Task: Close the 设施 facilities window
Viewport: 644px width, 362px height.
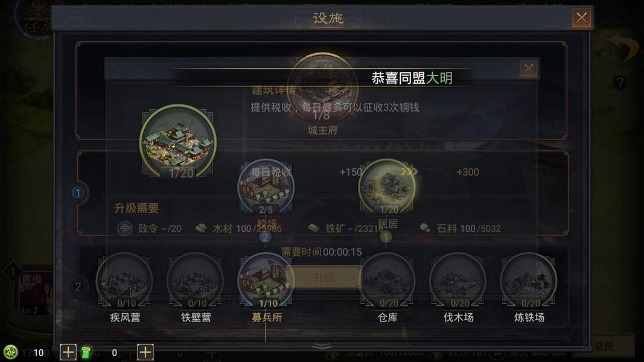Action: (x=582, y=17)
